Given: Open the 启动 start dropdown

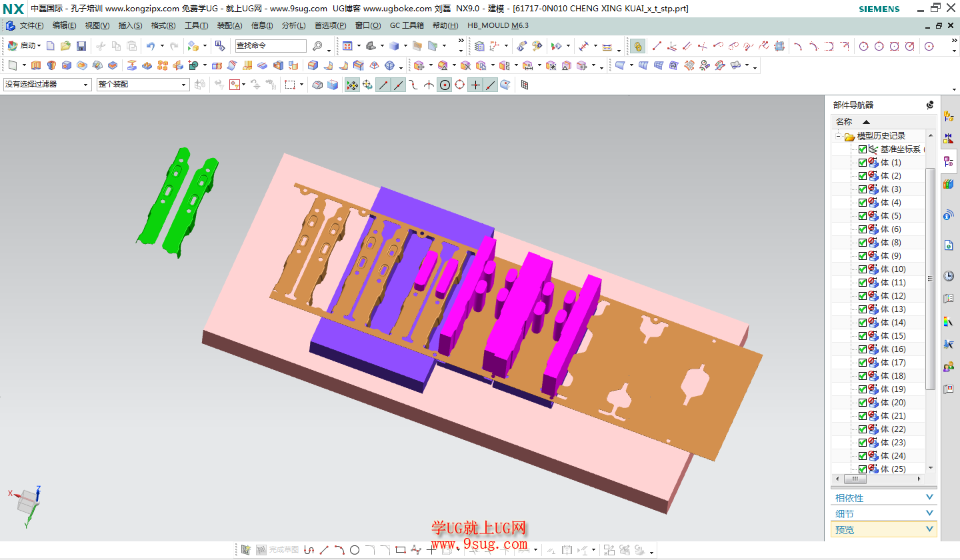Looking at the screenshot, I should click(x=25, y=45).
